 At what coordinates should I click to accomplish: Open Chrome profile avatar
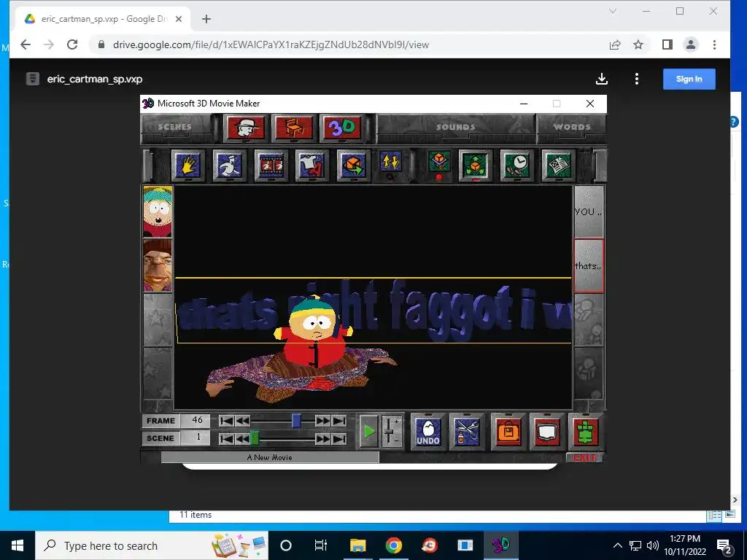click(x=690, y=44)
